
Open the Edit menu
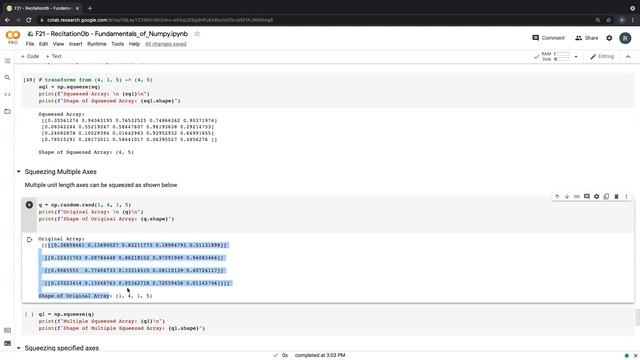click(43, 44)
